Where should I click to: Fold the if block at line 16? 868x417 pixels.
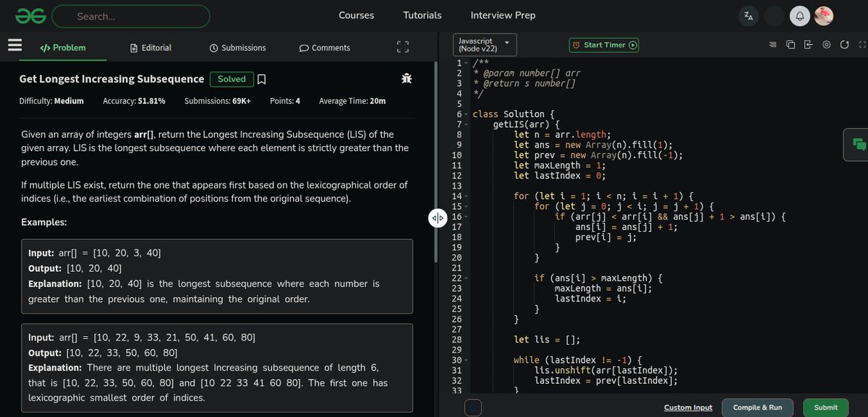466,217
